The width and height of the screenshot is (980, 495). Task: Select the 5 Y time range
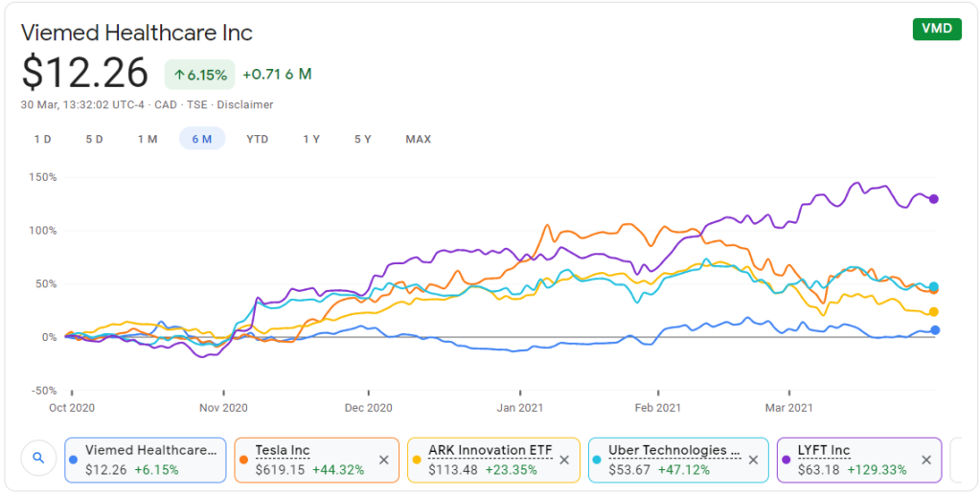click(363, 139)
